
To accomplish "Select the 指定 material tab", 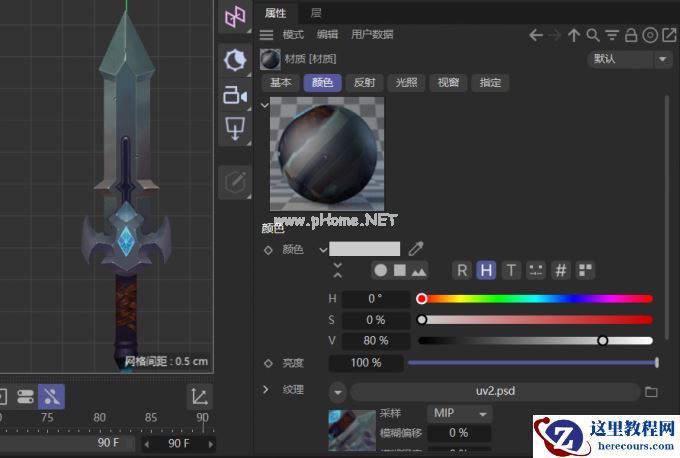I will pyautogui.click(x=490, y=82).
